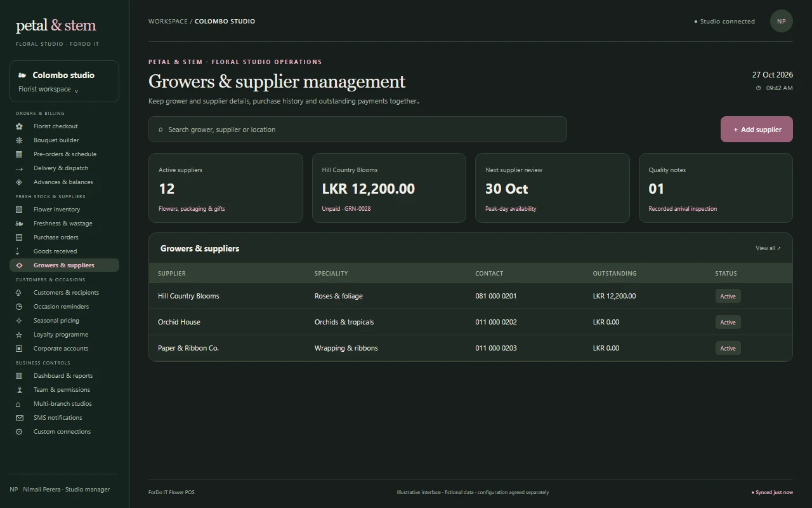Open the Purchase orders page

click(x=64, y=237)
